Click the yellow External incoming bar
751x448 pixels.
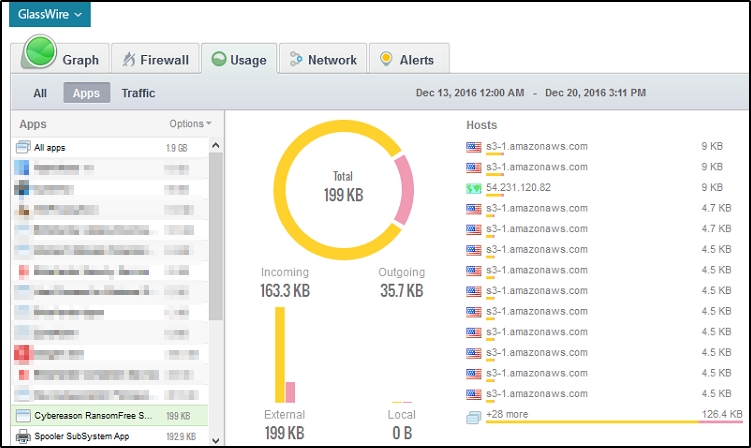(x=280, y=355)
